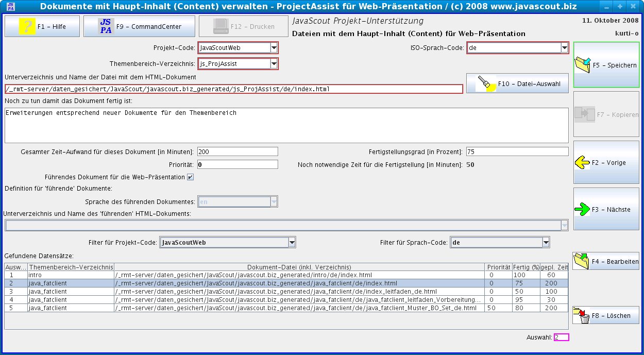The height and width of the screenshot is (355, 644).
Task: Click the Themenbereich-Verzeichnis column header
Action: [x=71, y=267]
